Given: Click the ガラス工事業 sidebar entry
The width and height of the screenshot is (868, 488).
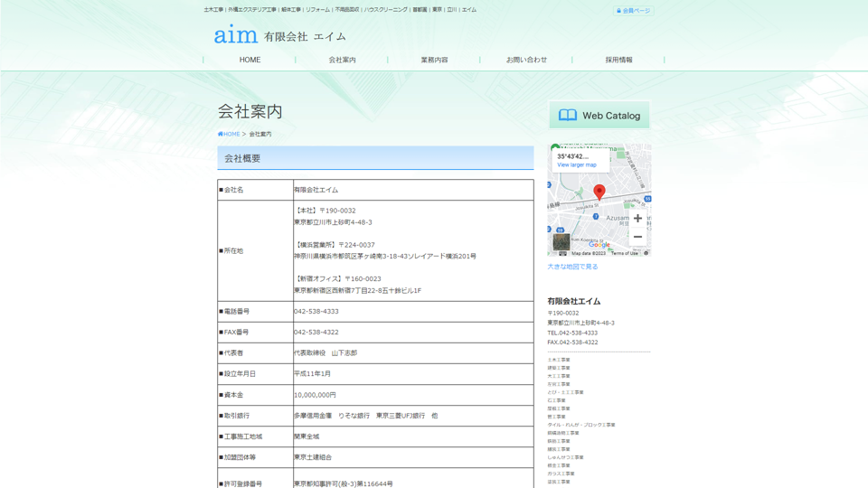Looking at the screenshot, I should pos(561,474).
